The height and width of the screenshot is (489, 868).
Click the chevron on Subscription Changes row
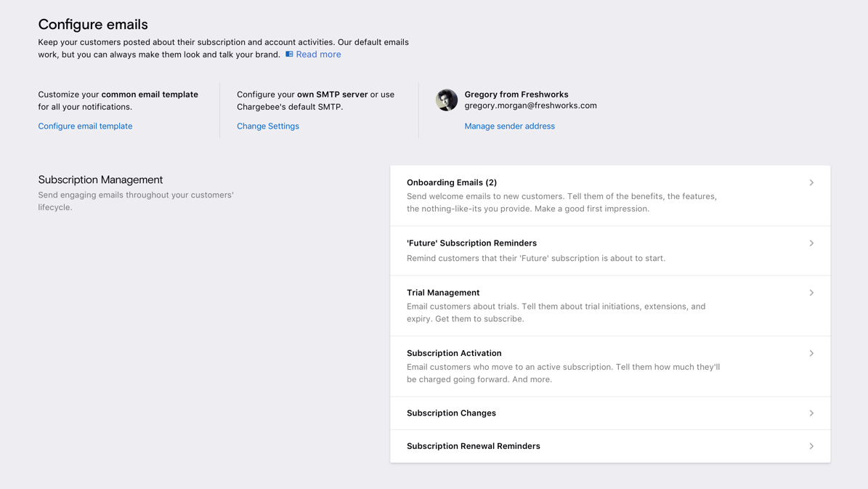pyautogui.click(x=811, y=413)
